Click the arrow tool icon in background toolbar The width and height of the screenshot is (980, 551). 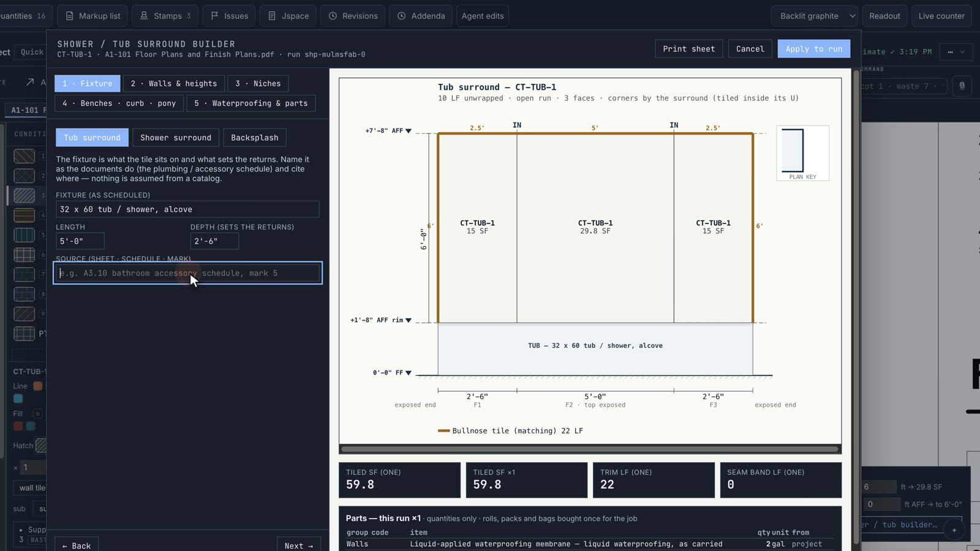(30, 82)
